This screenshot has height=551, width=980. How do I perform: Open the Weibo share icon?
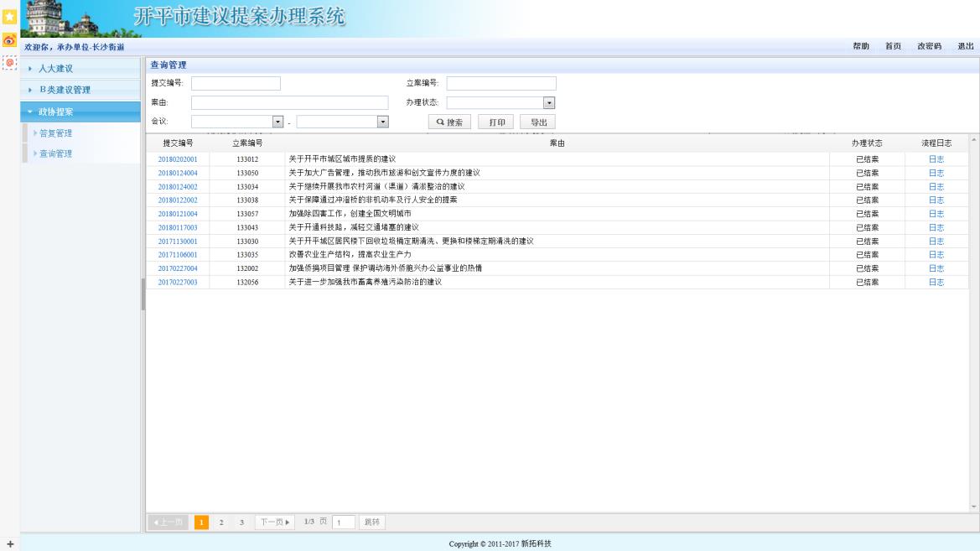[x=9, y=40]
